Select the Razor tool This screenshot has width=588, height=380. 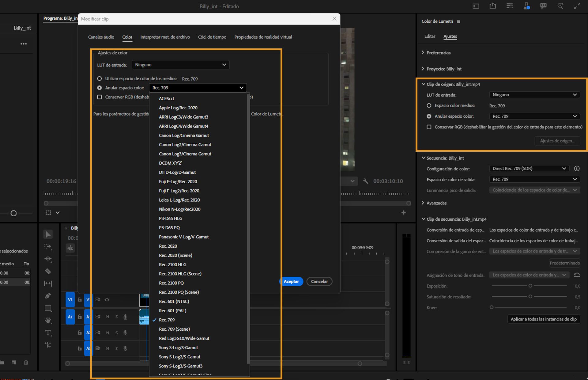coord(48,271)
